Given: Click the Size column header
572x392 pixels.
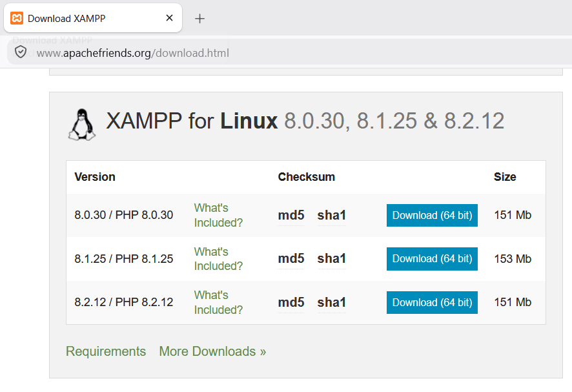Looking at the screenshot, I should pyautogui.click(x=505, y=177).
